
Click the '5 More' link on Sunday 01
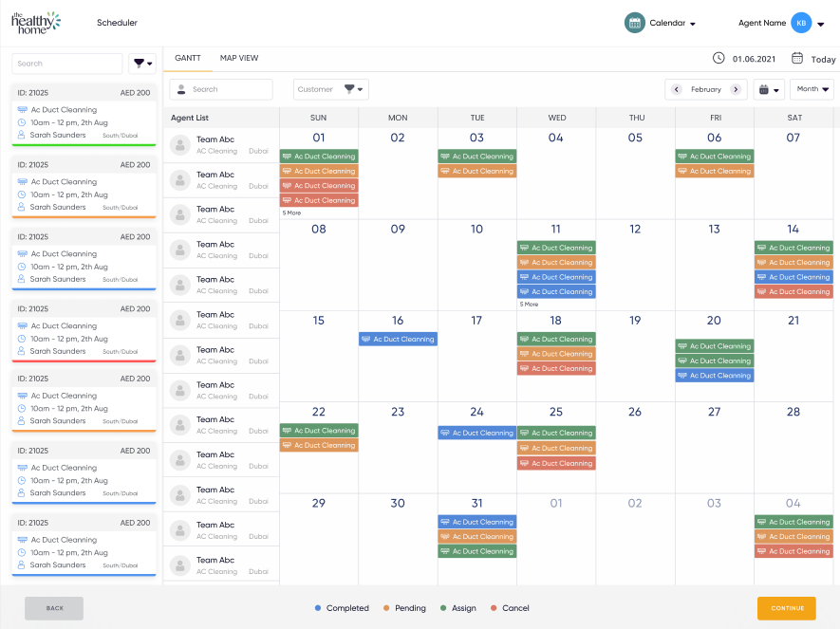(x=290, y=213)
